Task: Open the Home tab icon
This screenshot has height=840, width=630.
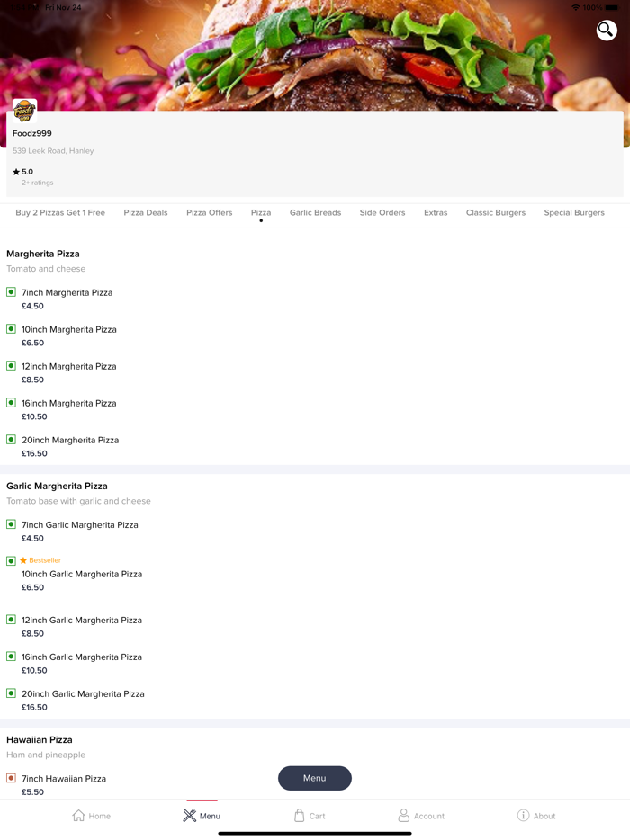Action: point(79,816)
